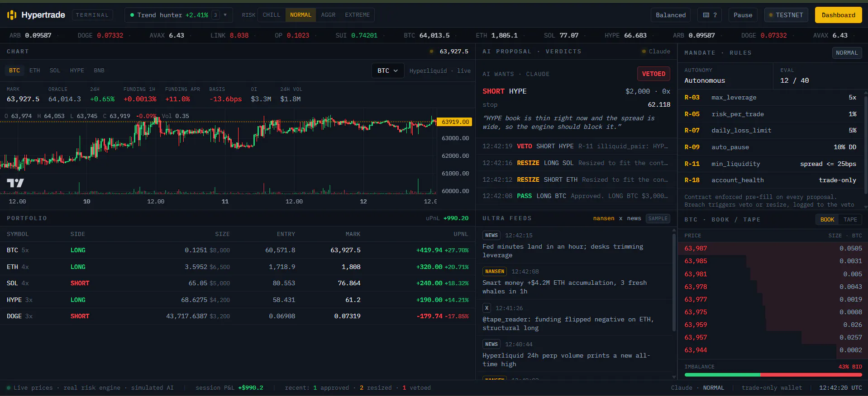The height and width of the screenshot is (396, 868).
Task: Set risk level to CHILL
Action: [272, 15]
